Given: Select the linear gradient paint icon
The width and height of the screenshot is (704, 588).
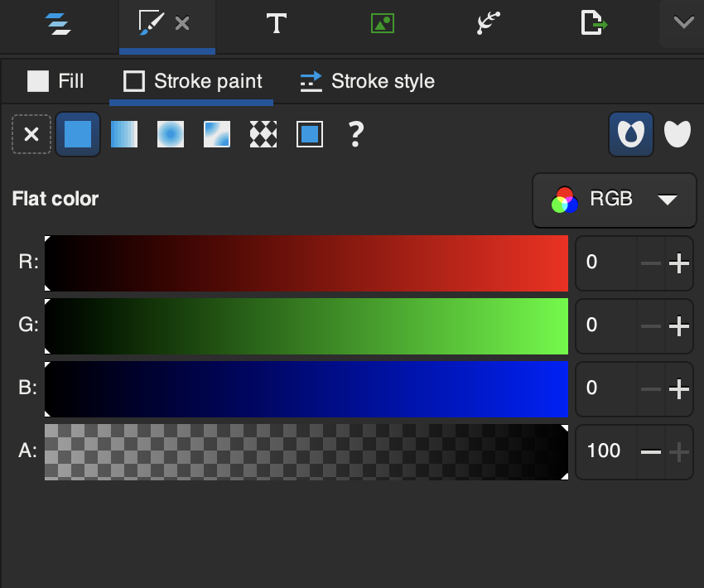Looking at the screenshot, I should (x=124, y=134).
